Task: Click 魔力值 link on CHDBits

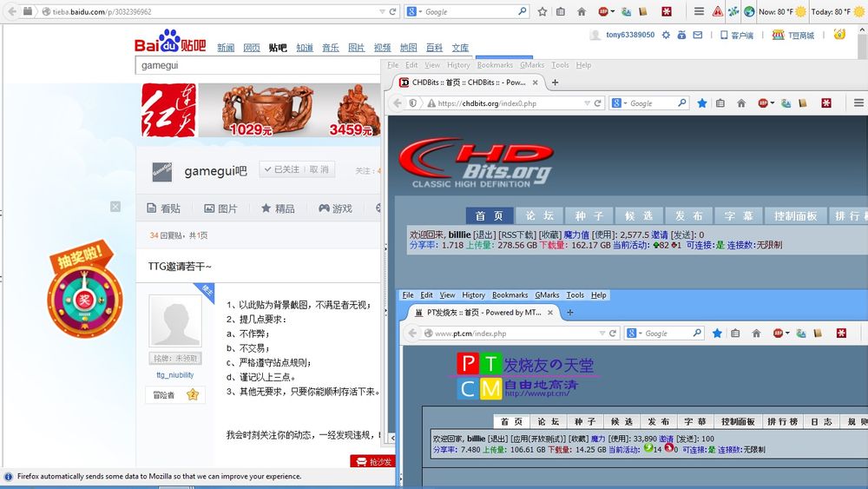Action: 576,235
